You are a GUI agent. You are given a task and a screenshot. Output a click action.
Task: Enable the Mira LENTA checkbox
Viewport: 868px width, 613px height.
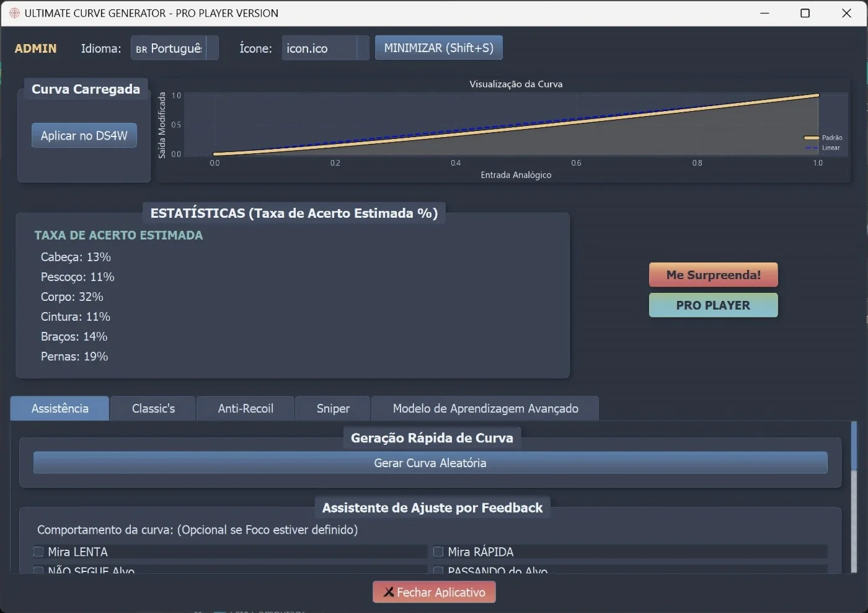[x=38, y=552]
